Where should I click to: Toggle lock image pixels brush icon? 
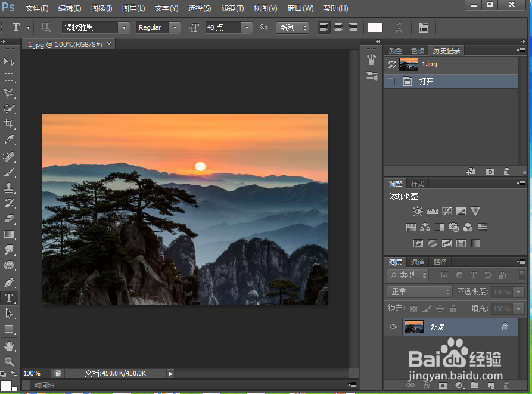tap(427, 309)
